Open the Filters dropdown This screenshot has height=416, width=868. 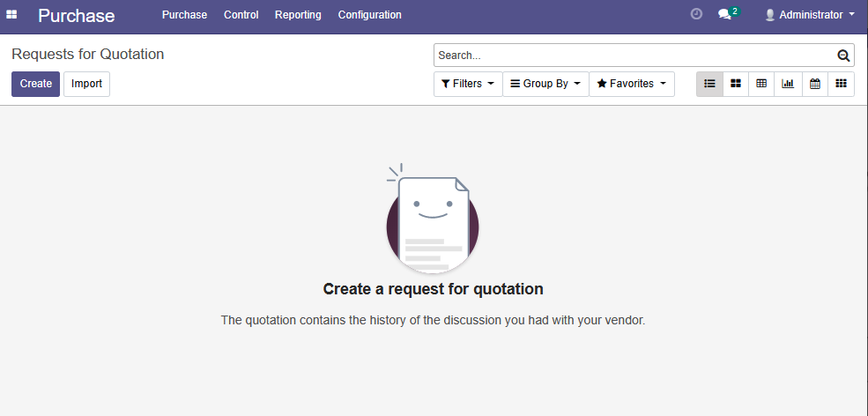(468, 85)
